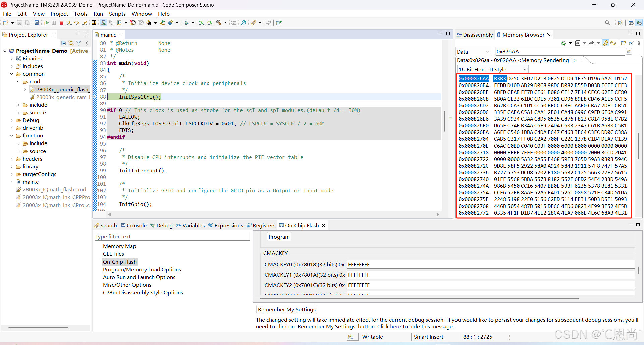The height and width of the screenshot is (345, 644).
Task: Click the red Terminate icon
Action: coord(61,23)
